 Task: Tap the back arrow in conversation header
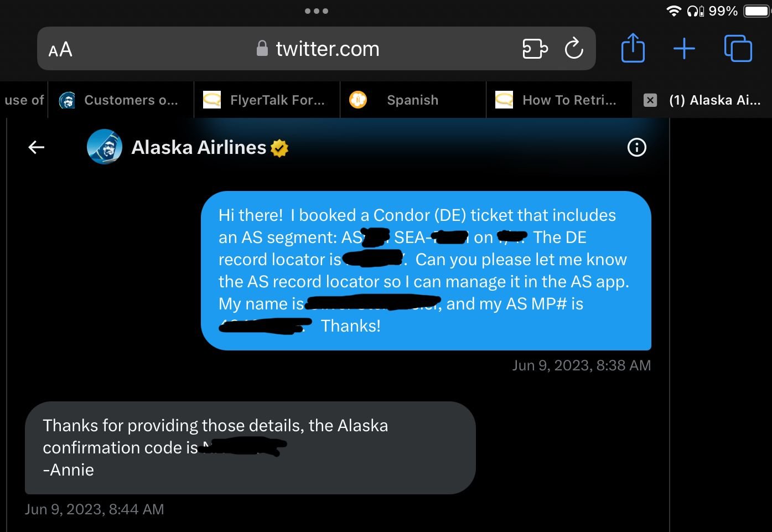[37, 147]
